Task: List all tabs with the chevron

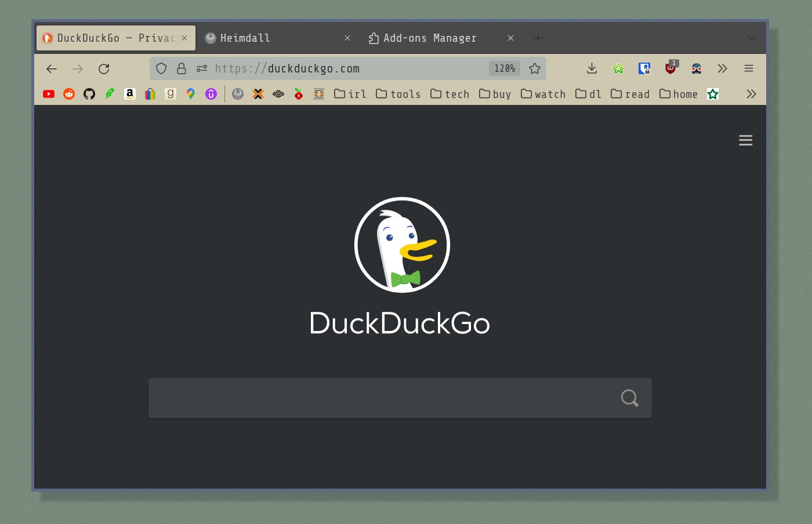Action: tap(751, 38)
